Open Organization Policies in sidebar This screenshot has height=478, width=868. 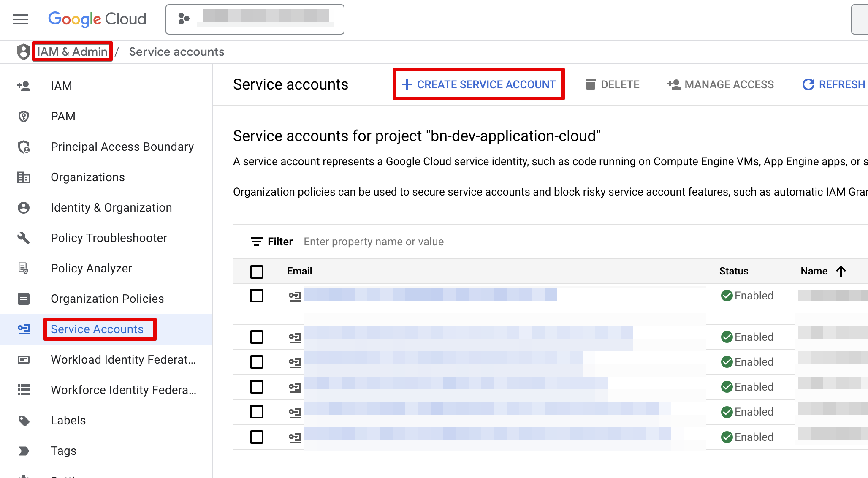[107, 299]
